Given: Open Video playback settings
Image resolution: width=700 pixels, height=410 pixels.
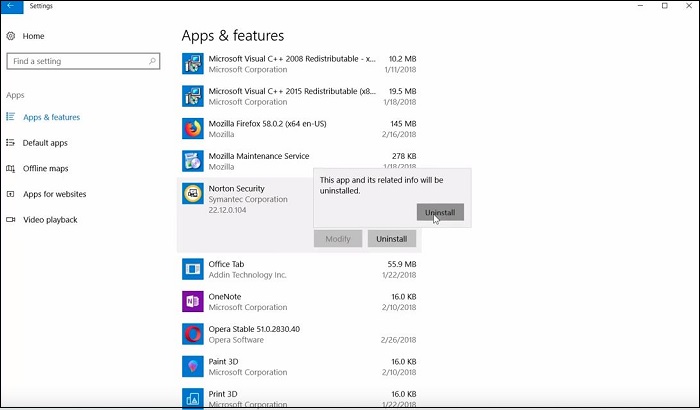Looking at the screenshot, I should (x=50, y=220).
